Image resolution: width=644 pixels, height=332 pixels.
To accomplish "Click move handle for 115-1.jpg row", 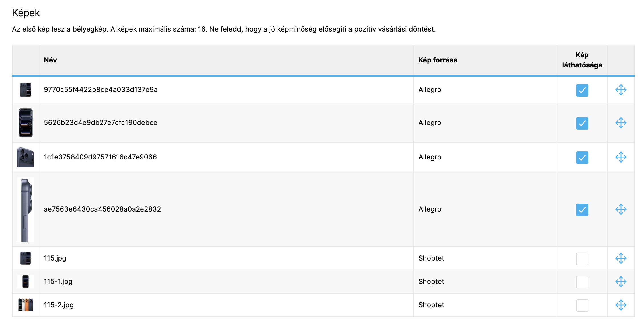I will click(621, 282).
